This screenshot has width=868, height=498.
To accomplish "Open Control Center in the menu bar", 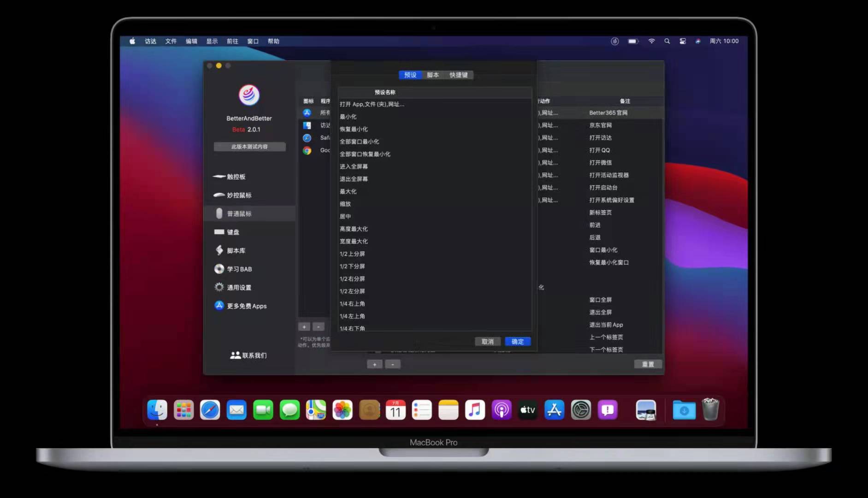I will tap(683, 41).
